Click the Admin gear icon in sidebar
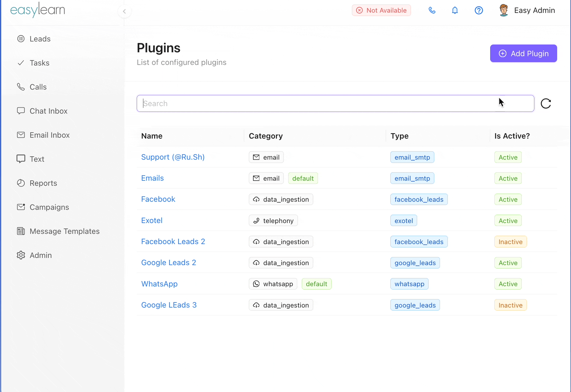571x392 pixels. pos(21,255)
